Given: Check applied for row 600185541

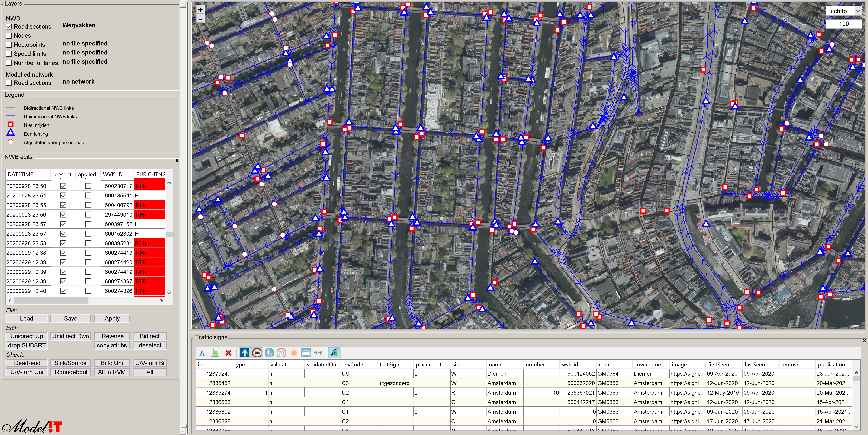Looking at the screenshot, I should click(x=88, y=195).
